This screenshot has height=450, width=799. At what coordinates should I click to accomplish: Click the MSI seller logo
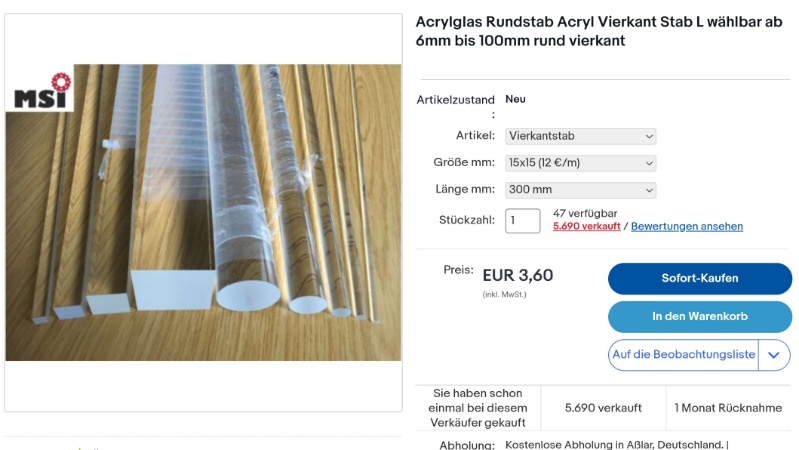click(x=40, y=88)
